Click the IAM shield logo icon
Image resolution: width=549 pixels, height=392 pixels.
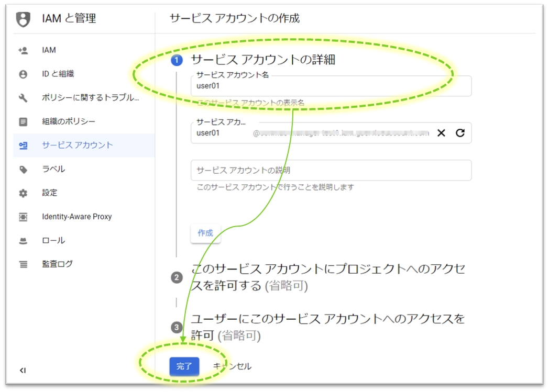[x=23, y=19]
